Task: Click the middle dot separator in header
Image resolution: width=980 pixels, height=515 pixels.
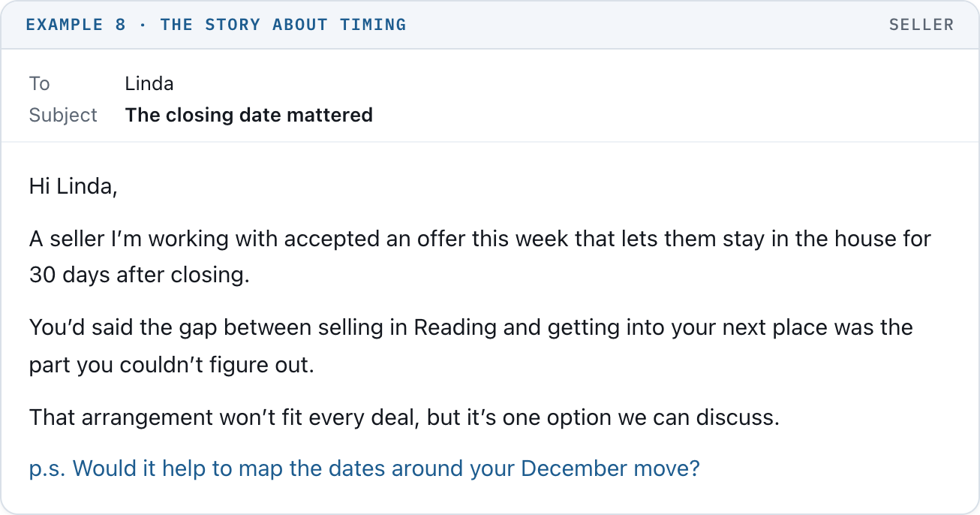Action: coord(143,25)
